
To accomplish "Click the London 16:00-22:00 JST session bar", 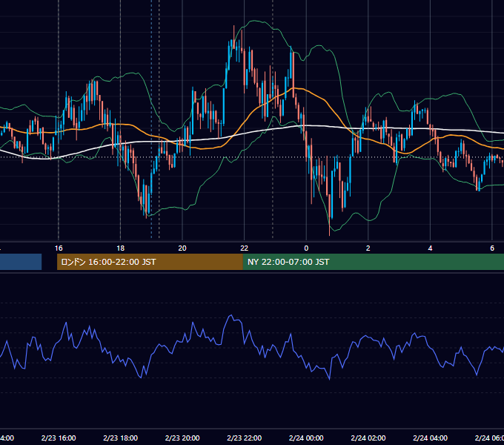I will [x=150, y=262].
